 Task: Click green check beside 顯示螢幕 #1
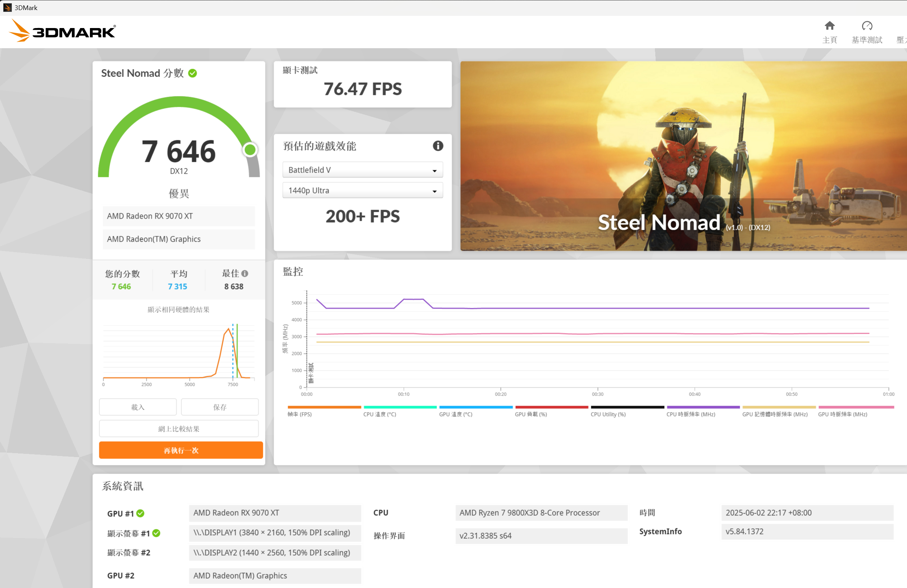coord(156,533)
